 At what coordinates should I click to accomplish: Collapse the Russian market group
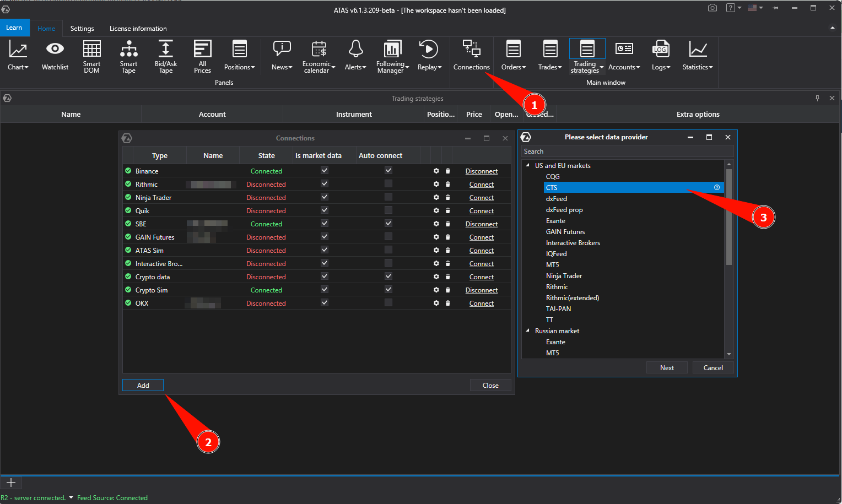[x=527, y=330]
